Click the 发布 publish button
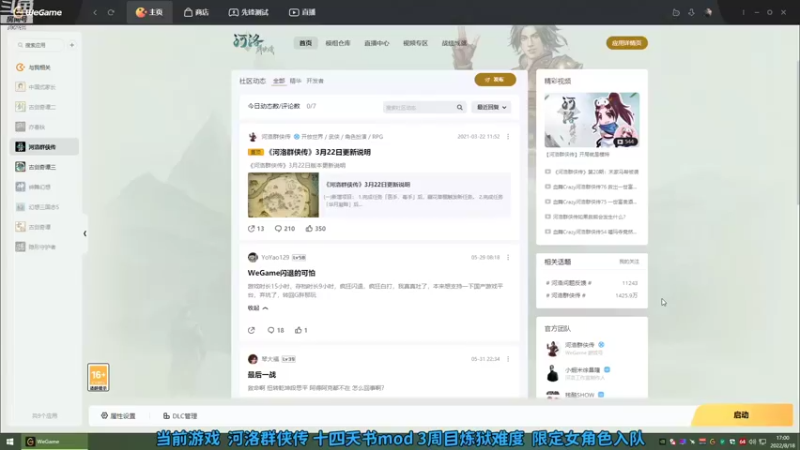800x450 pixels. [495, 80]
